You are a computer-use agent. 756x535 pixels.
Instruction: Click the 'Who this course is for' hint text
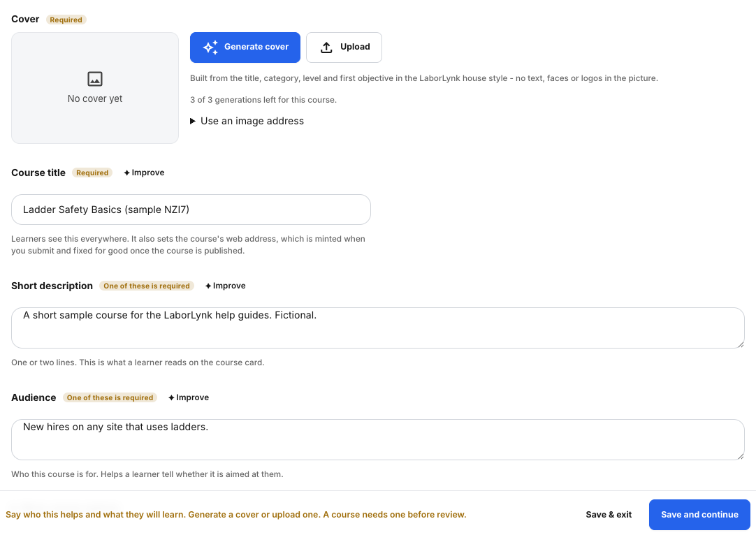(x=147, y=474)
